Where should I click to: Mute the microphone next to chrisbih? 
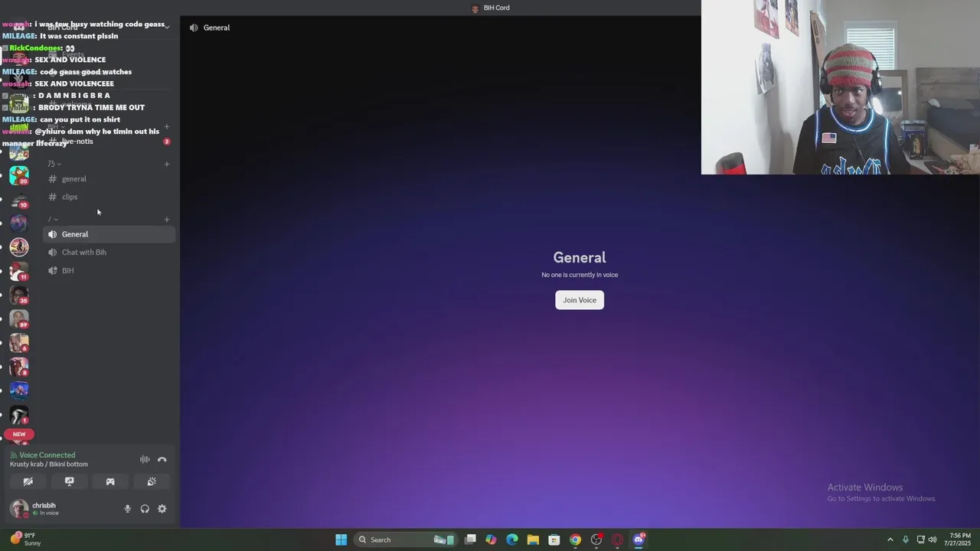(x=127, y=509)
